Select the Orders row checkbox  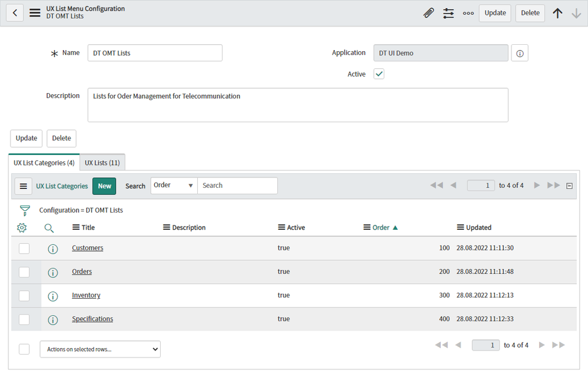(24, 272)
